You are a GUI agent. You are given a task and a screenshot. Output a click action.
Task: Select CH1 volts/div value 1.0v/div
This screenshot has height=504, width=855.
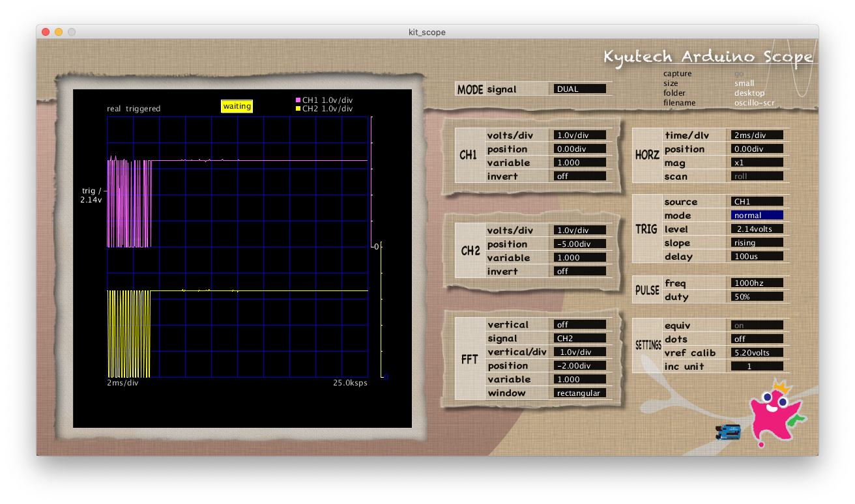580,135
